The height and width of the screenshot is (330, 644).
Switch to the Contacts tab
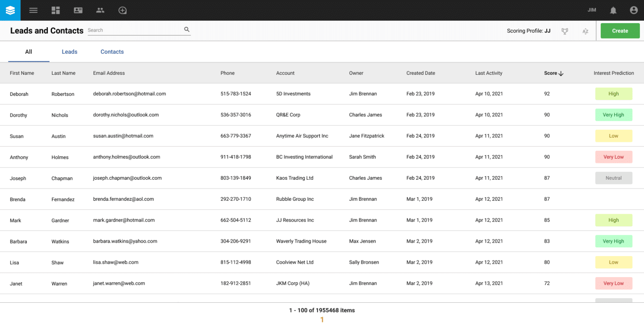(x=112, y=52)
